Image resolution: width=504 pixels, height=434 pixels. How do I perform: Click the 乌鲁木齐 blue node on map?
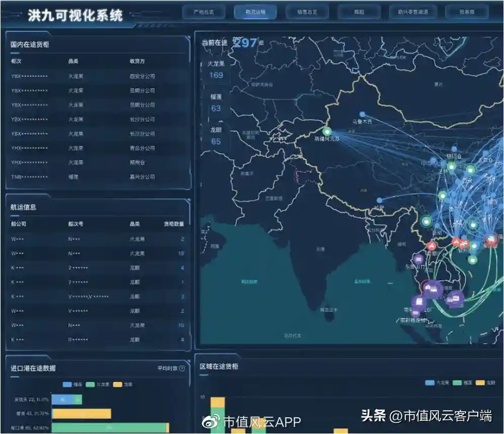click(x=362, y=115)
